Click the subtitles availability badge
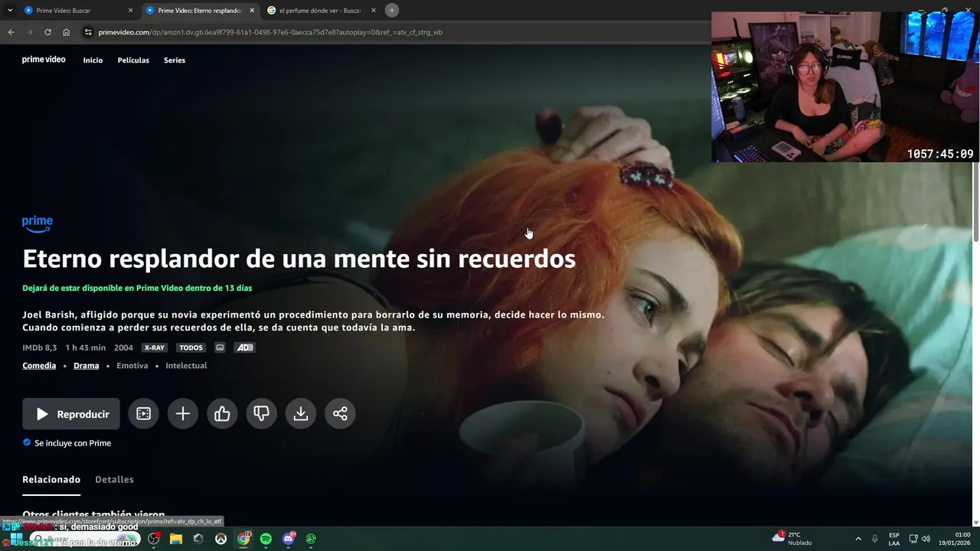 220,347
